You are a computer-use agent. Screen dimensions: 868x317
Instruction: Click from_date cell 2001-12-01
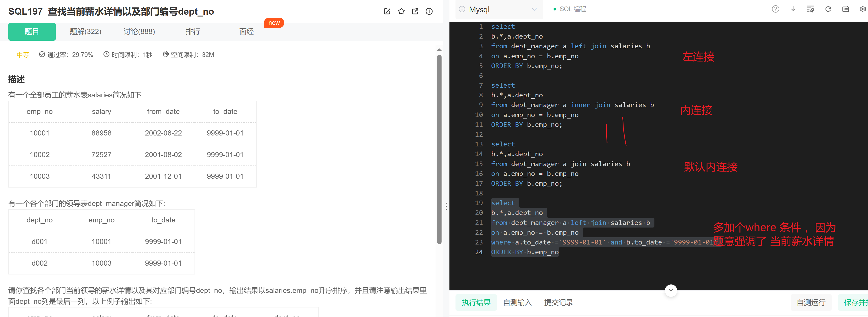(x=163, y=176)
